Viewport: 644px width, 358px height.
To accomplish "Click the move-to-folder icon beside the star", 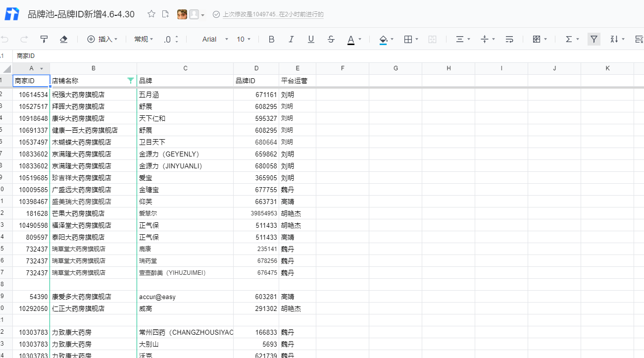I will tap(165, 14).
